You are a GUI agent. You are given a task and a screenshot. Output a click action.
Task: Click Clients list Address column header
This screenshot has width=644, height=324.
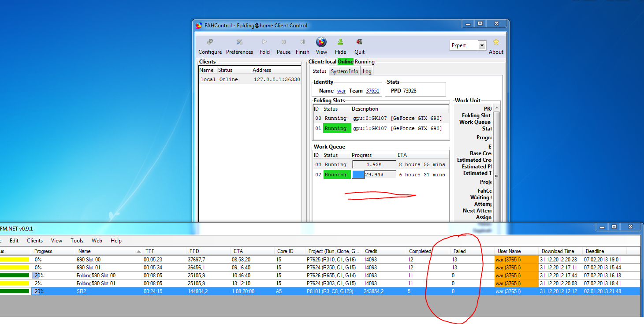click(276, 70)
